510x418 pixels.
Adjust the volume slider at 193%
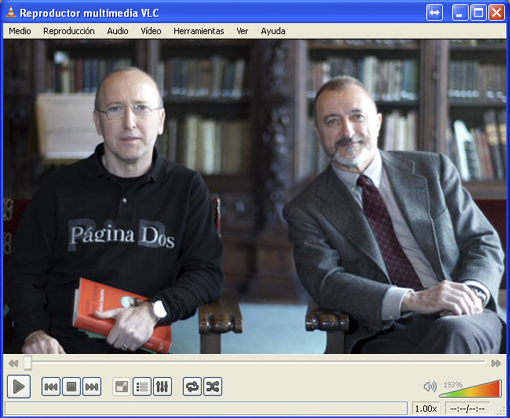click(x=471, y=389)
